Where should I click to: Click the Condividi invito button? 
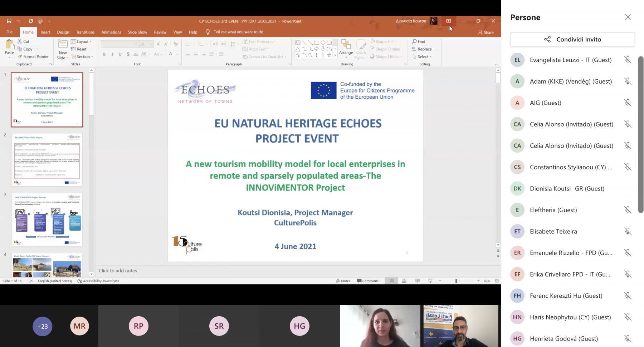(x=572, y=39)
